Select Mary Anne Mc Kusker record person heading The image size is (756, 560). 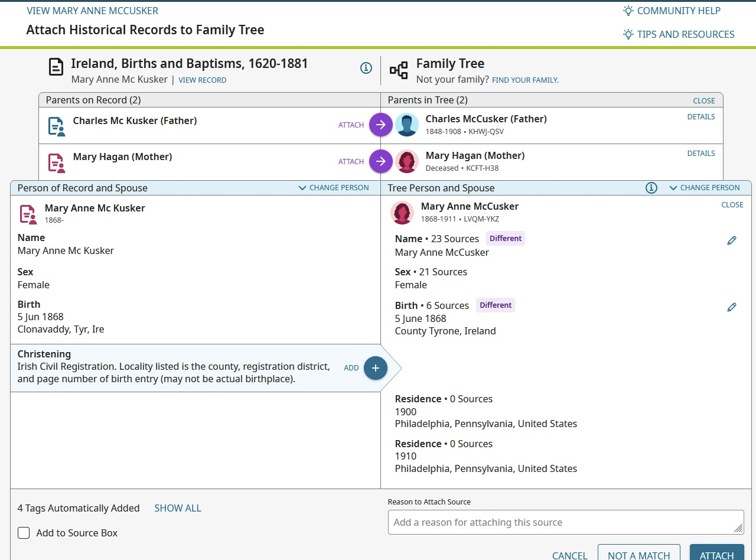95,208
